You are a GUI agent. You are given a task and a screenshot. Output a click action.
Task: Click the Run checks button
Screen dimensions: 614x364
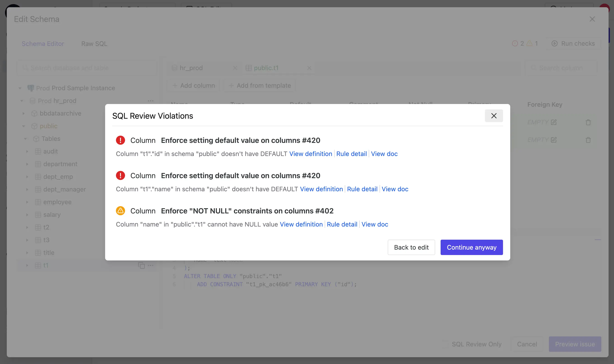[573, 43]
